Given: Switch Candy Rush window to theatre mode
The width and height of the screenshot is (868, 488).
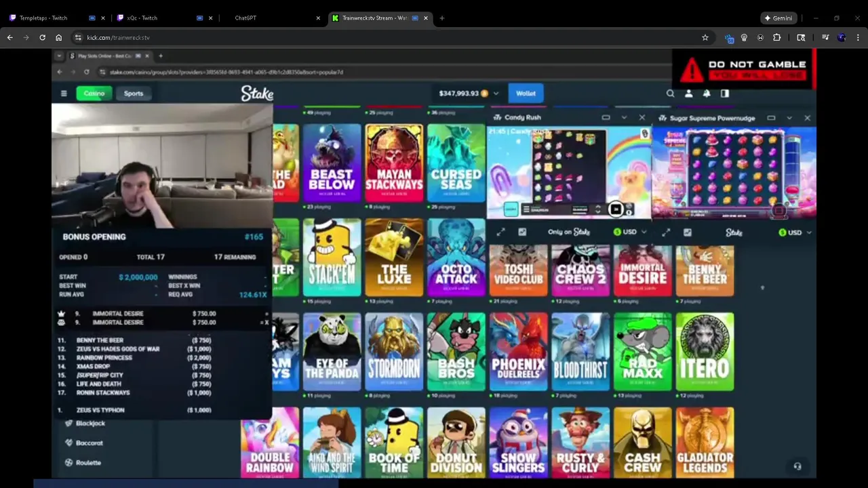Looking at the screenshot, I should point(606,118).
